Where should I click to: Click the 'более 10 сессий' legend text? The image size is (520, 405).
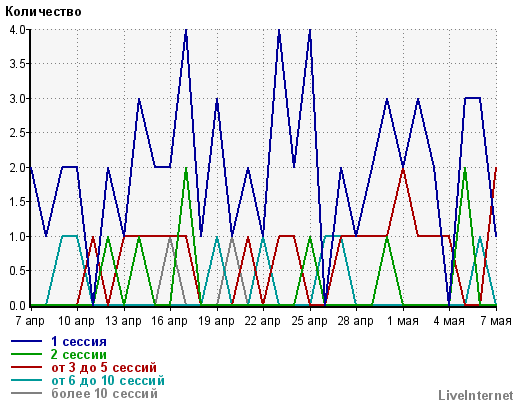[x=104, y=393]
